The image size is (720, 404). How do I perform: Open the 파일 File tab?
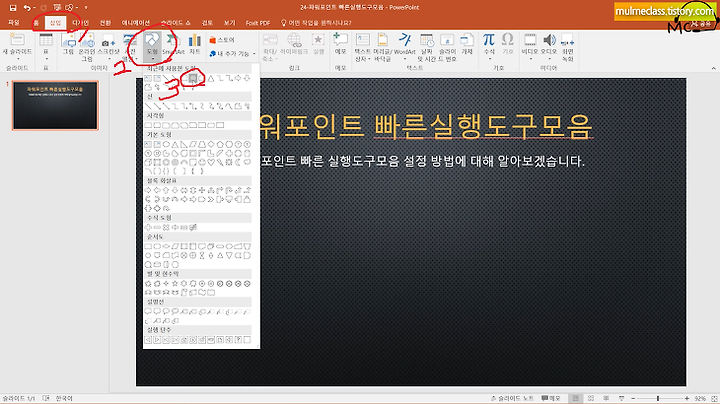[x=14, y=22]
